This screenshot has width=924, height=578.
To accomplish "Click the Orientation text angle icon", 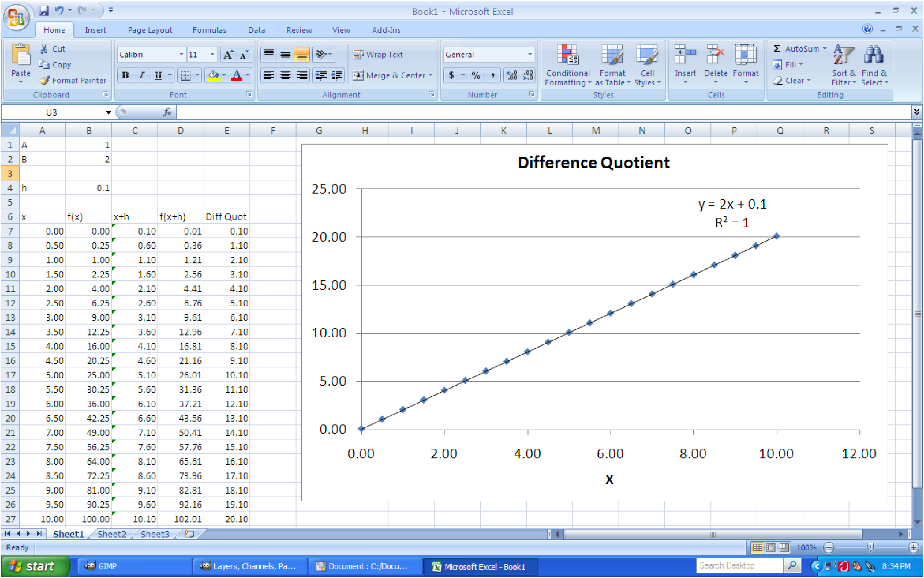I will [x=321, y=55].
